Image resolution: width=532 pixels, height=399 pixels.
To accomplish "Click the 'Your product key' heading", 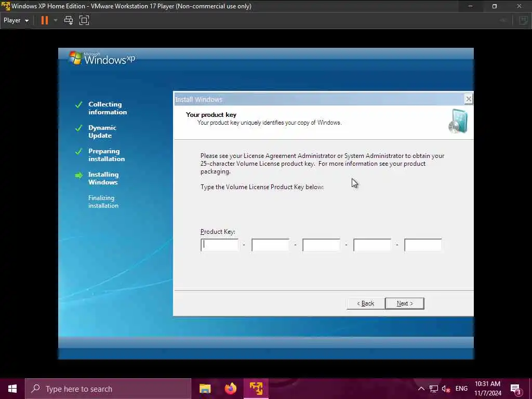I will coord(211,115).
